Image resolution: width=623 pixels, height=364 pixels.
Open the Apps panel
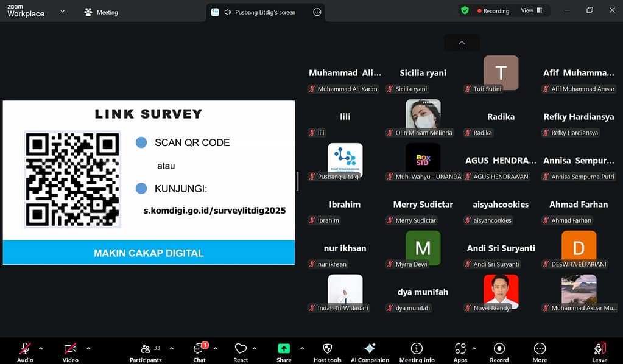pos(460,351)
